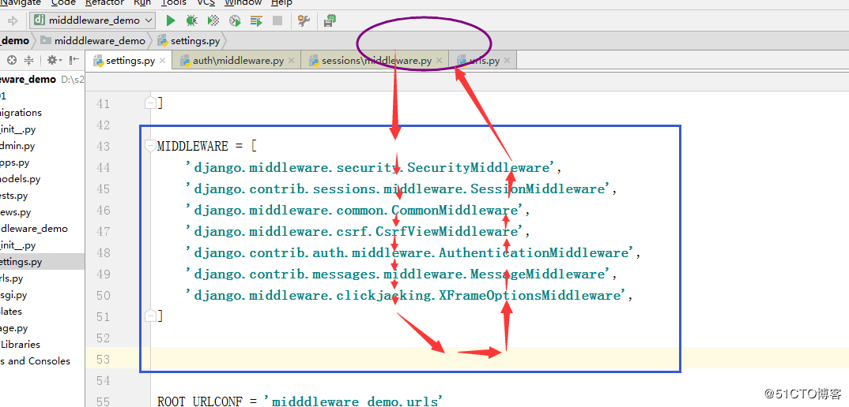Switch to sessions\middleware.py tab
849x407 pixels.
pos(376,61)
